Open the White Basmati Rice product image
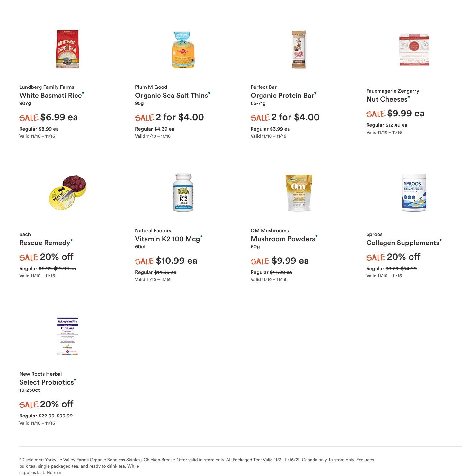Viewport: 462px width, 476px height. click(x=67, y=49)
